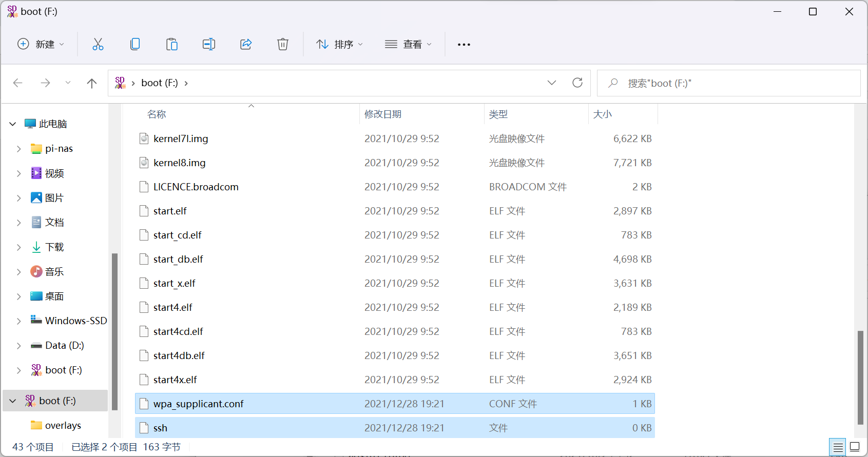Image resolution: width=868 pixels, height=457 pixels.
Task: Switch to details view in status bar
Action: 838,447
